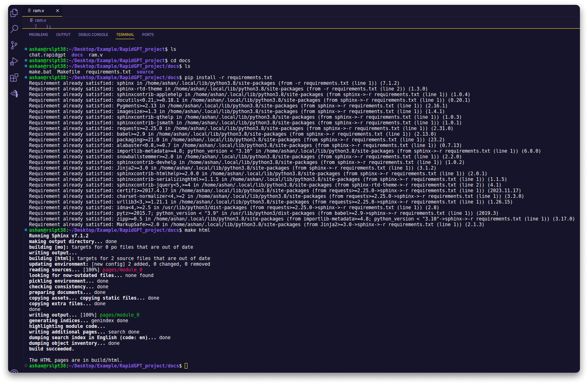Switch to the DEBUG CONSOLE panel tab
This screenshot has height=384, width=588.
coord(93,35)
